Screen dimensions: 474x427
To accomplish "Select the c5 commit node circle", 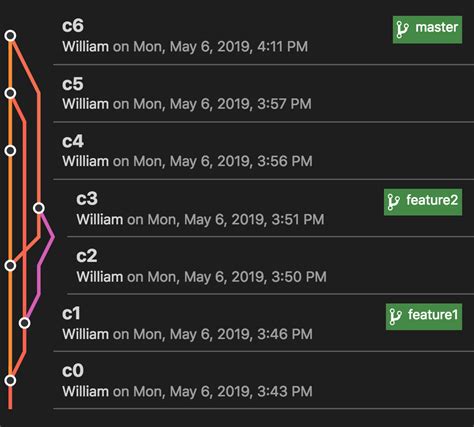I will pyautogui.click(x=11, y=93).
